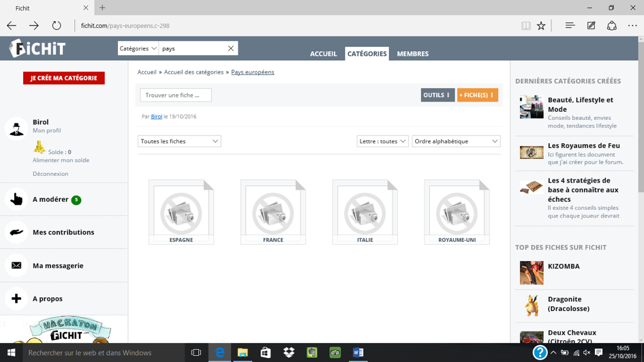Click the handshake icon for Mes contributions

[x=16, y=232]
